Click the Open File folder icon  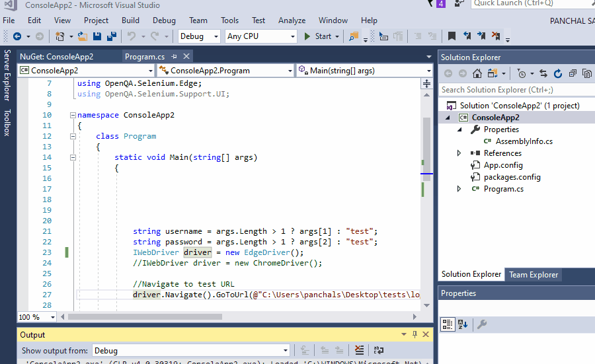83,36
